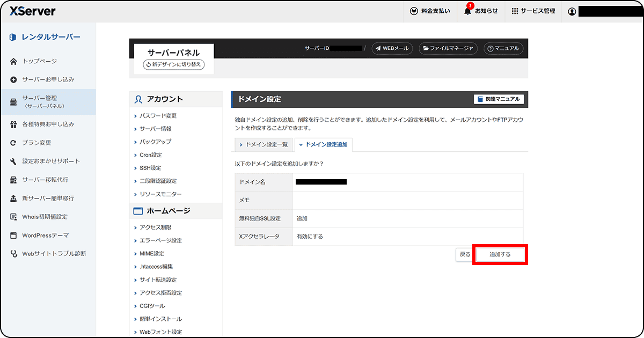Open サービス管理 grid menu
This screenshot has height=338, width=644.
(533, 11)
